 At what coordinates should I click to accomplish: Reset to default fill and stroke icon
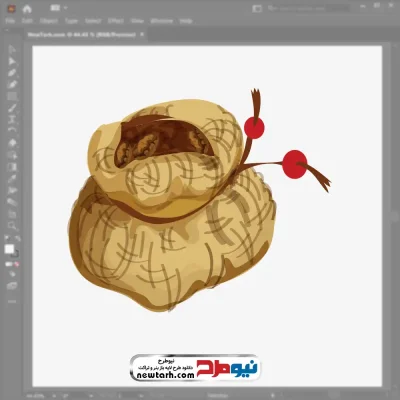[x=7, y=238]
